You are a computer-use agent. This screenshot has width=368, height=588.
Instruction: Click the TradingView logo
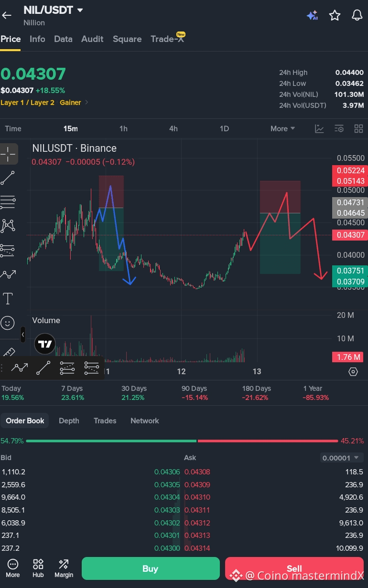(45, 344)
